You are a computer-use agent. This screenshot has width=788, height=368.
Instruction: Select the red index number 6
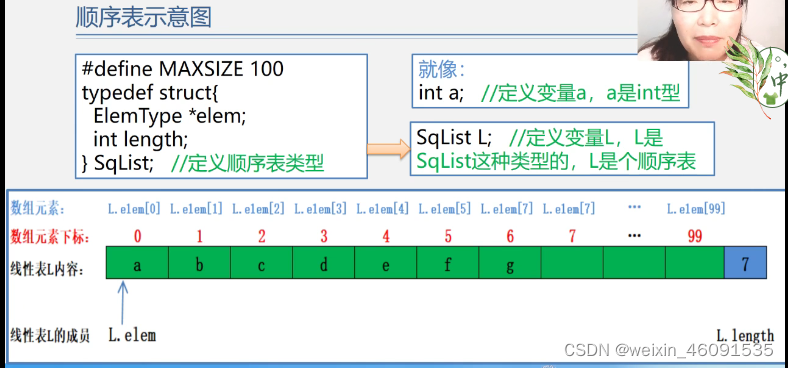click(x=510, y=236)
